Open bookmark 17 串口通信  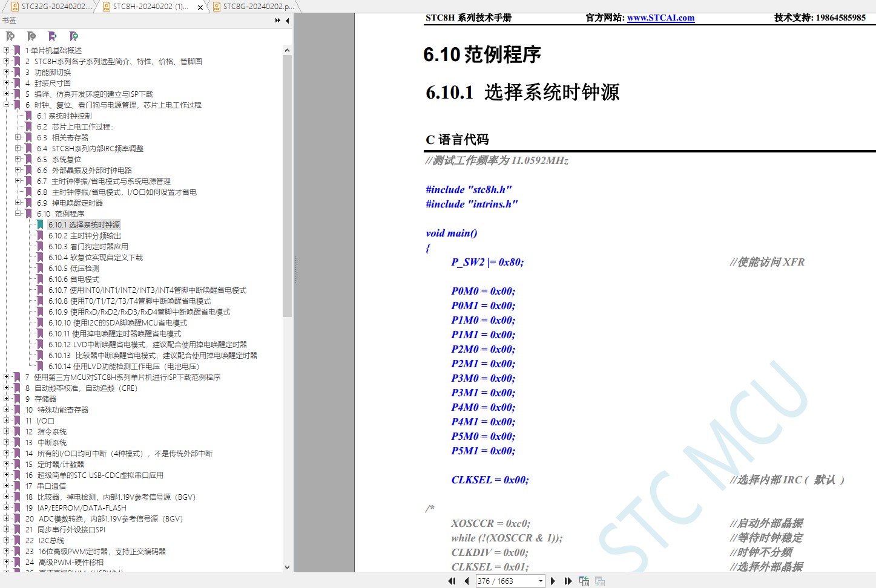click(x=45, y=486)
